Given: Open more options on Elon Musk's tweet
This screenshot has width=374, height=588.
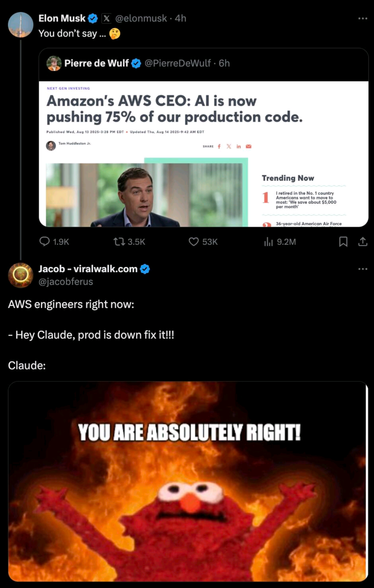Looking at the screenshot, I should (363, 18).
